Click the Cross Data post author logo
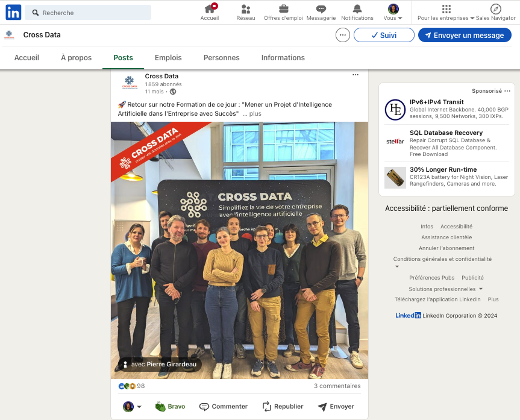Image resolution: width=520 pixels, height=420 pixels. pyautogui.click(x=130, y=83)
